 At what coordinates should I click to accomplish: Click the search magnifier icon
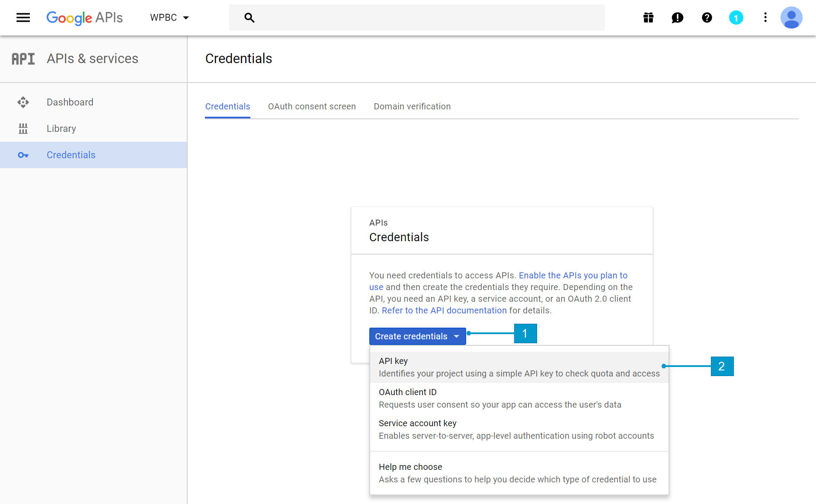coord(249,18)
